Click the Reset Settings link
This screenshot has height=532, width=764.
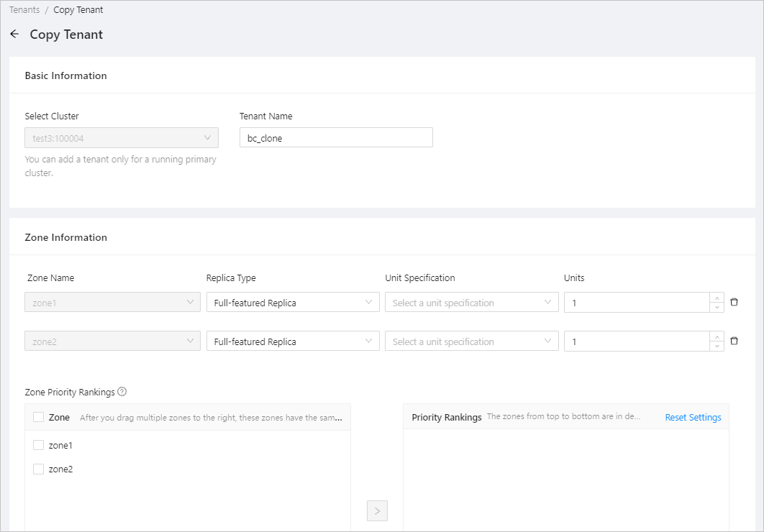(x=693, y=417)
